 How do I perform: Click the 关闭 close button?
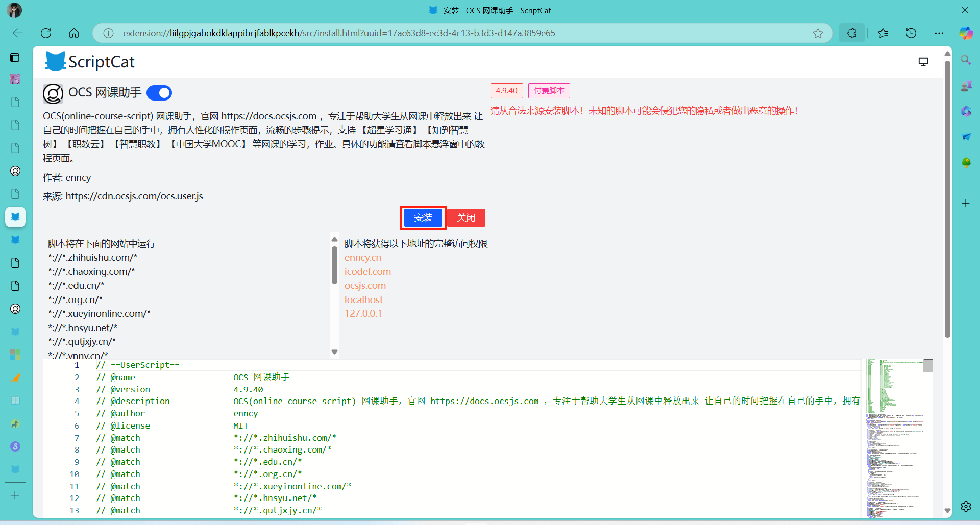(466, 218)
